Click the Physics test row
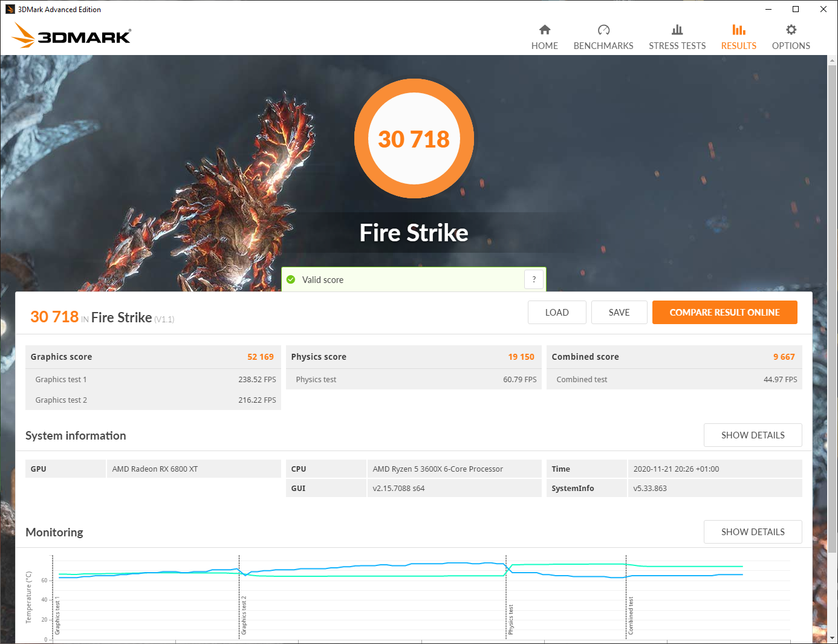This screenshot has height=644, width=838. (414, 379)
